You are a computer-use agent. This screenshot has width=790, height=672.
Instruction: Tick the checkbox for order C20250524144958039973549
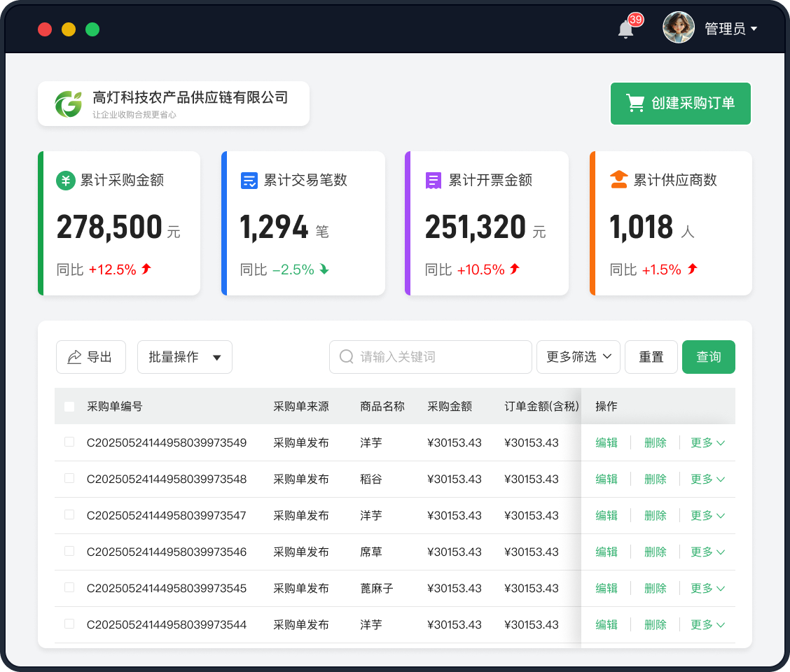coord(69,442)
